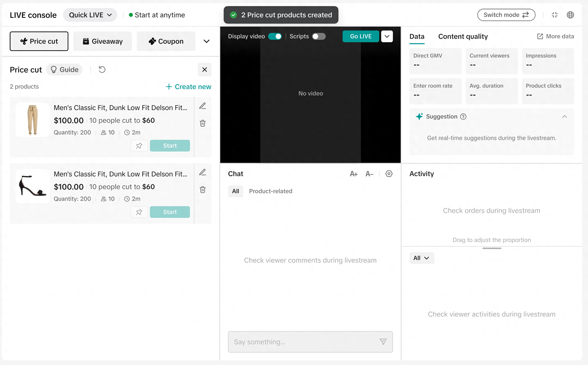The width and height of the screenshot is (588, 365).
Task: Click the Suggestion help question mark
Action: (x=463, y=117)
